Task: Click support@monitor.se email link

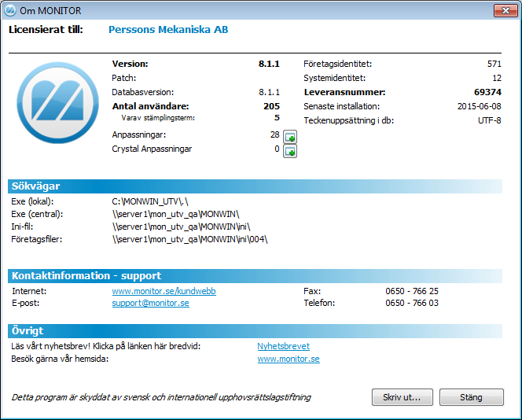Action: tap(150, 303)
